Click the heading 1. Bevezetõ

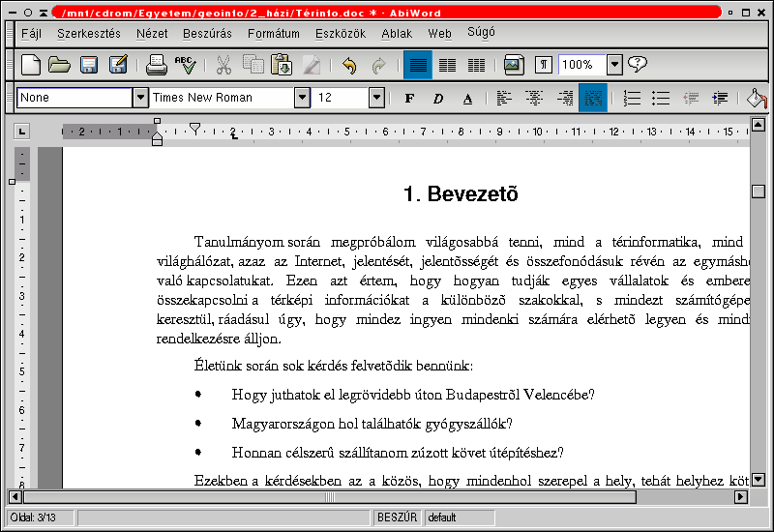pos(461,194)
